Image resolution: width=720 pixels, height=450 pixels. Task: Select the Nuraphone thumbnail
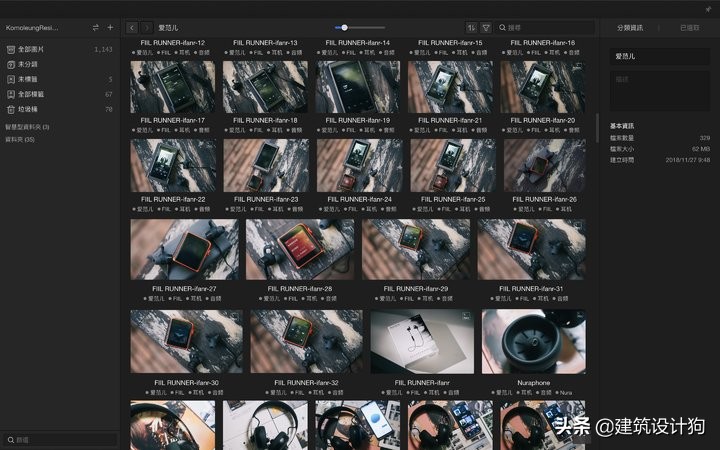tap(533, 341)
